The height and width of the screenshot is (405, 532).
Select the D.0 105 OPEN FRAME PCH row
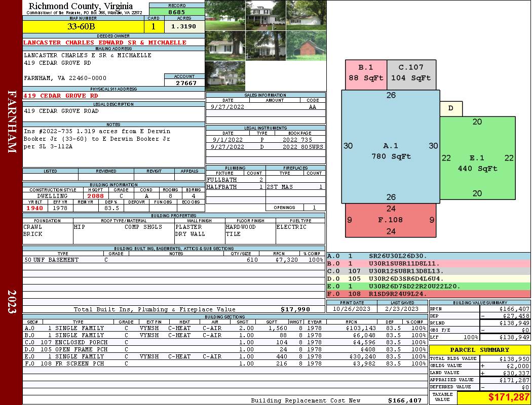225,349
